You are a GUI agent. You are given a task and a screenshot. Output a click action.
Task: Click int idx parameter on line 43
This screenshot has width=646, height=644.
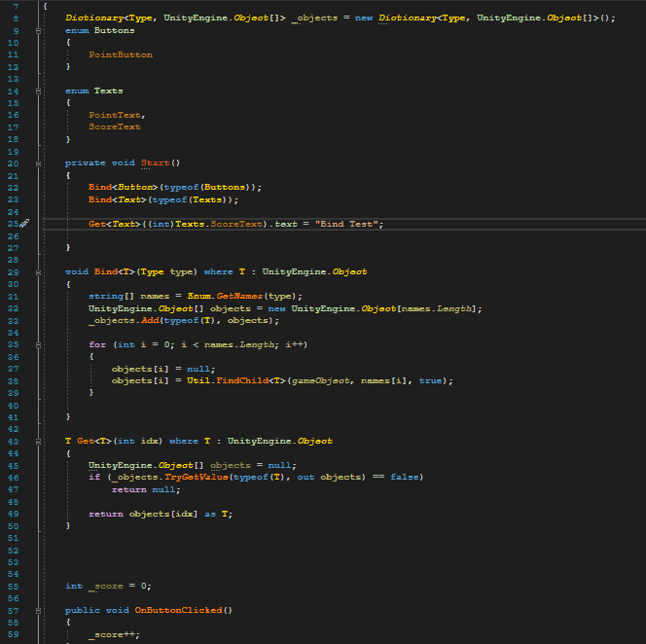[x=137, y=442]
